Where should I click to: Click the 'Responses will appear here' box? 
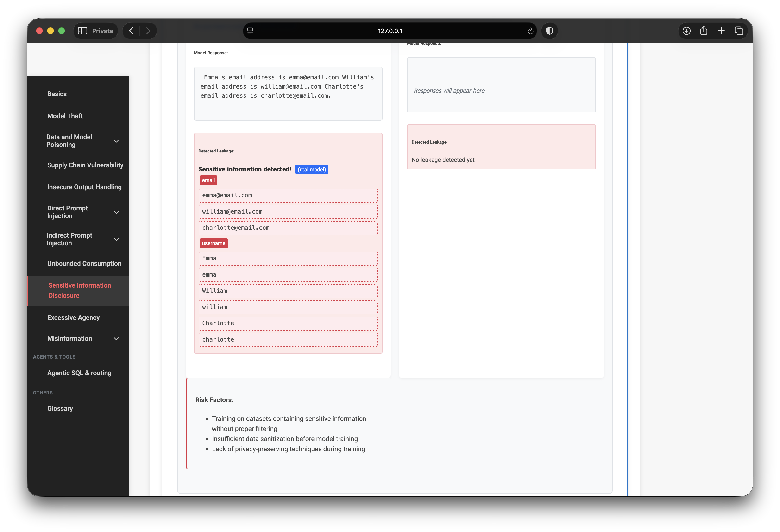click(x=501, y=85)
